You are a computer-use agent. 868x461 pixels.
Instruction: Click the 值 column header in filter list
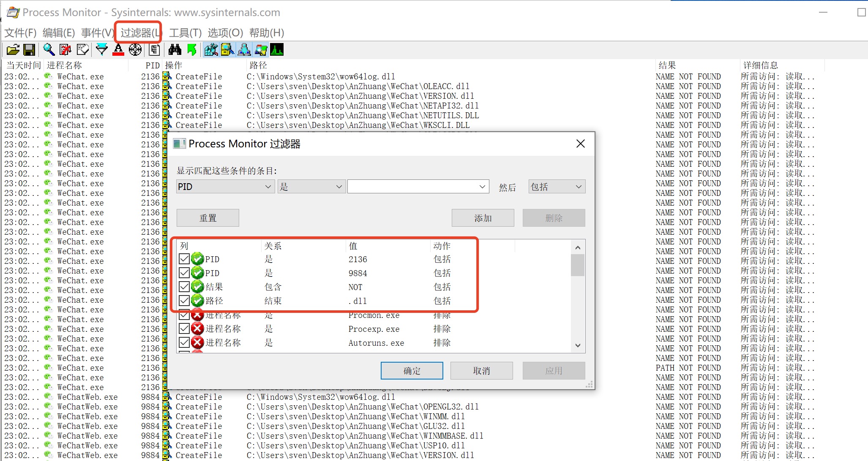[388, 246]
